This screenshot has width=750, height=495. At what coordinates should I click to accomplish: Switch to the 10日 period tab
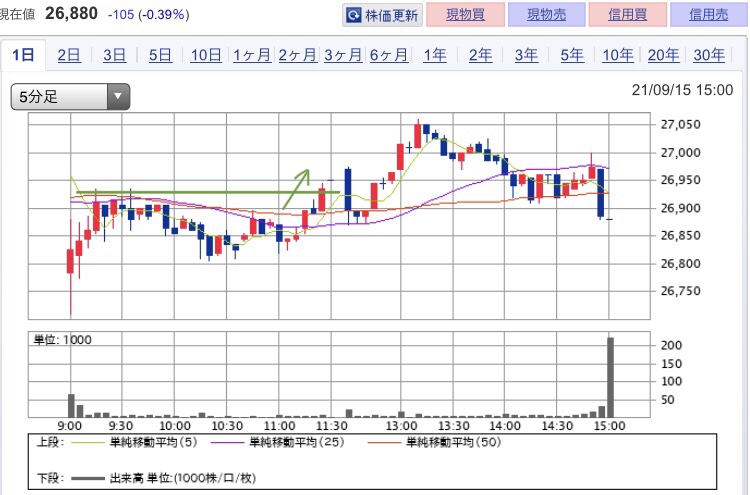click(x=206, y=55)
